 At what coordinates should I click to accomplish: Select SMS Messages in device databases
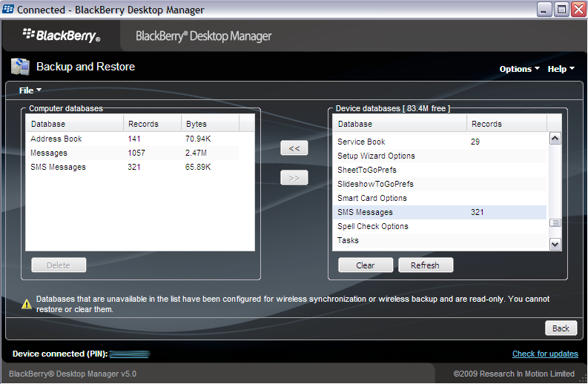[x=440, y=212]
